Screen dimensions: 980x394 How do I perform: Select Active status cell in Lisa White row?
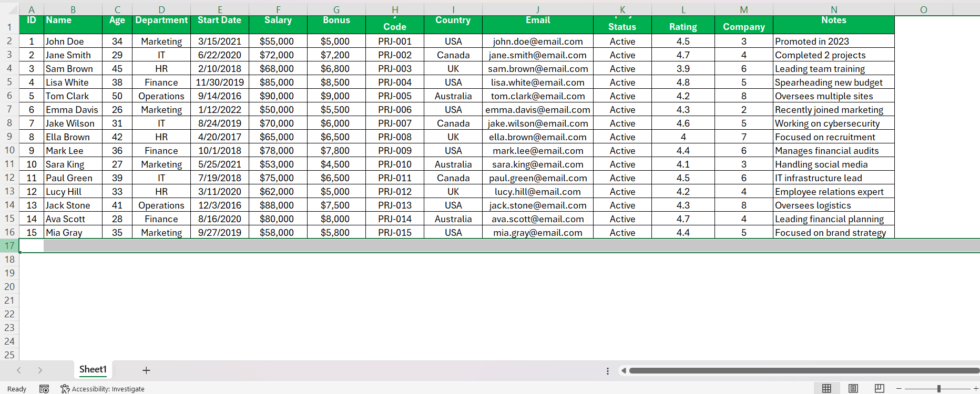point(622,82)
